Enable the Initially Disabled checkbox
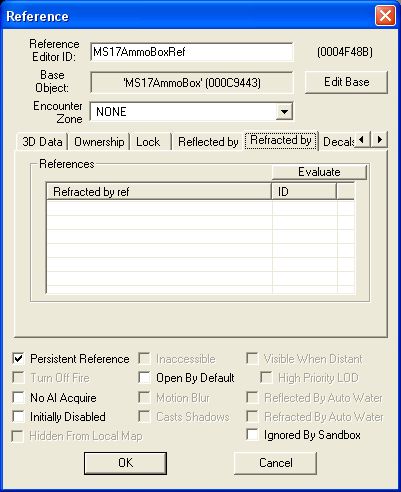This screenshot has width=401, height=492. coord(18,417)
